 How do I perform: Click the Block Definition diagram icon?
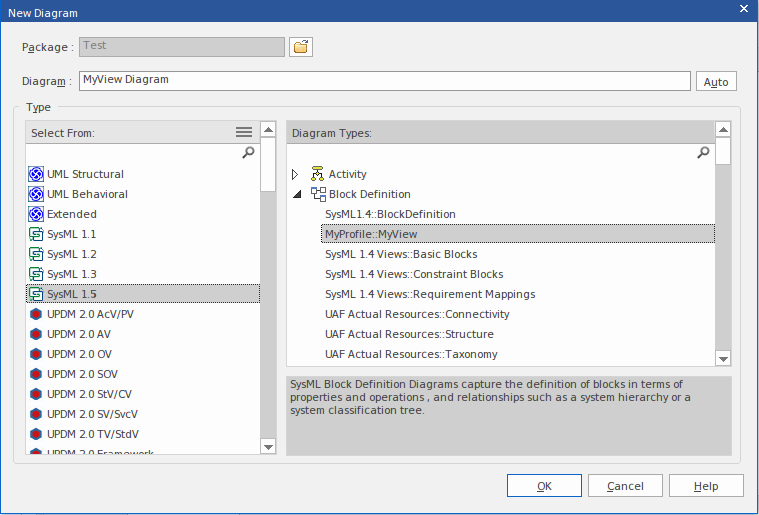coord(318,194)
